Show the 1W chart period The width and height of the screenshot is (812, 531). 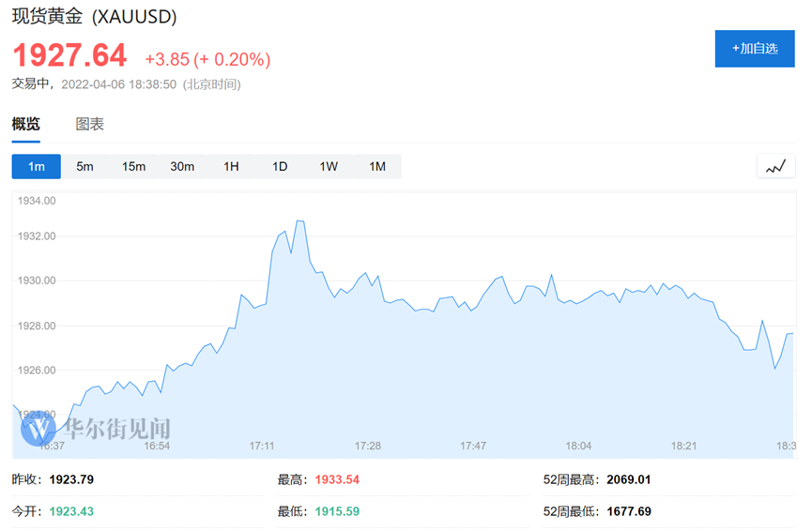click(329, 167)
